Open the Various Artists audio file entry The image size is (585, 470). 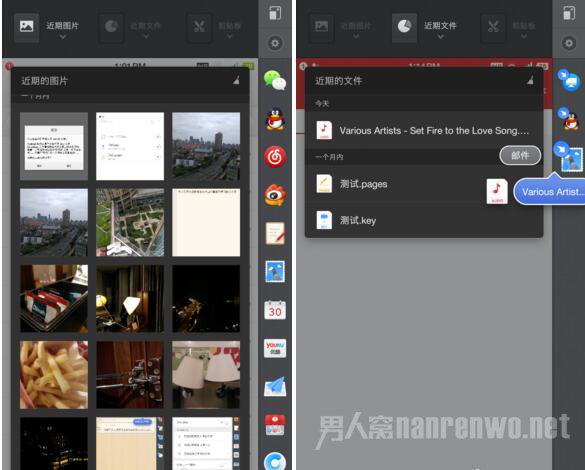(x=424, y=131)
